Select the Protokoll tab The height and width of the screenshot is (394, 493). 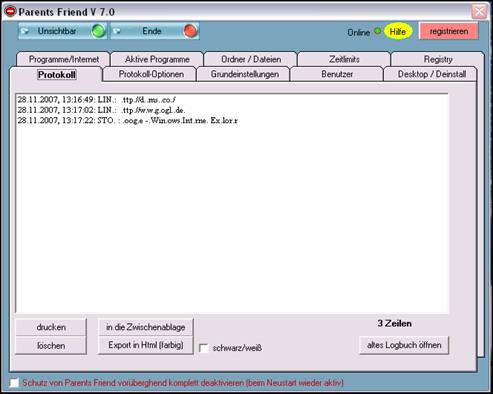coord(56,74)
